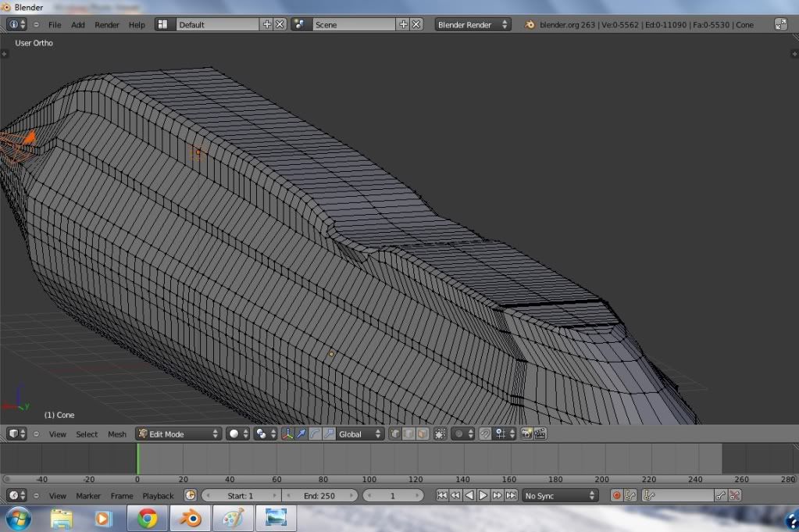Image resolution: width=799 pixels, height=532 pixels.
Task: Add a new screen layout next to Default
Action: tap(266, 24)
